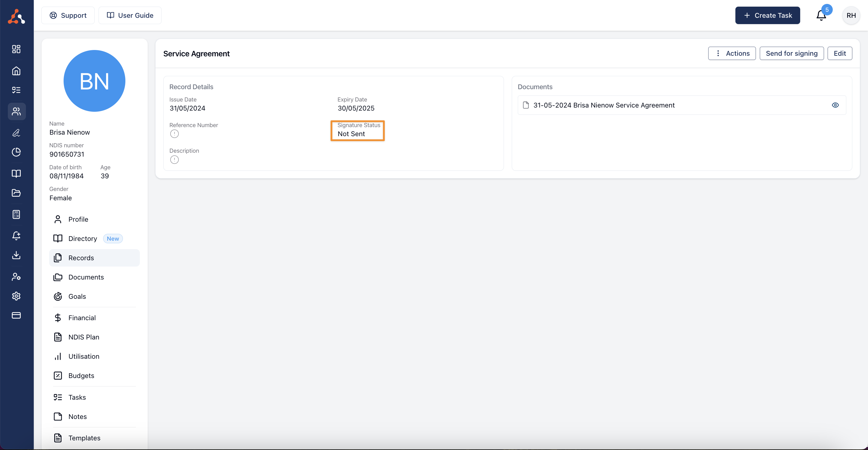This screenshot has width=868, height=450.
Task: Select Templates in participant menu
Action: (x=94, y=438)
